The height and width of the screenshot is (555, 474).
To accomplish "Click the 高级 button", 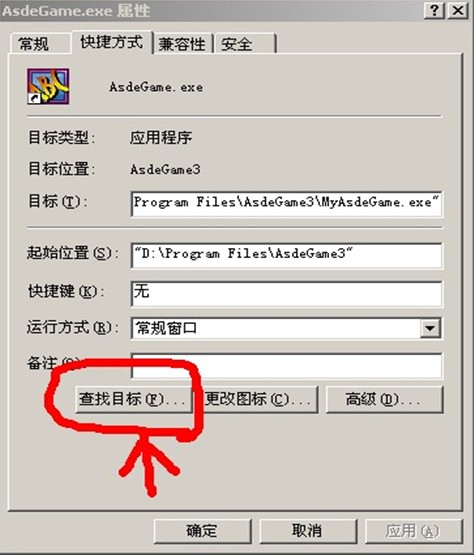I will (384, 400).
